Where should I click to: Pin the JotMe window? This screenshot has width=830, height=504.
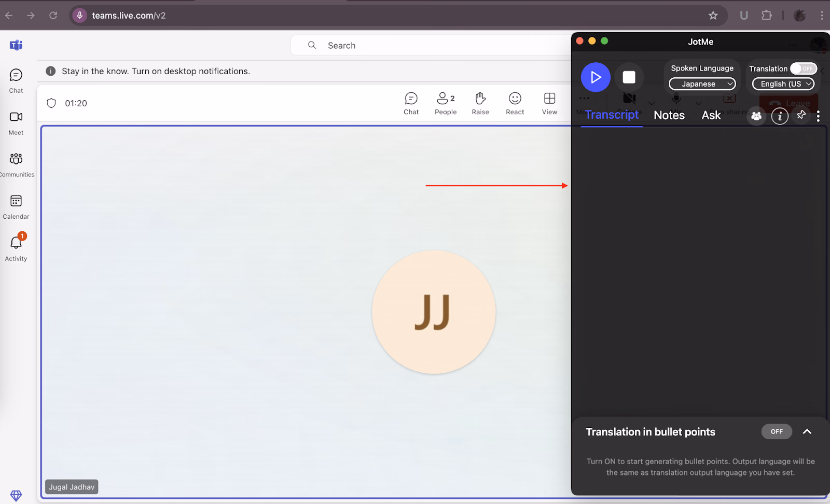click(801, 115)
